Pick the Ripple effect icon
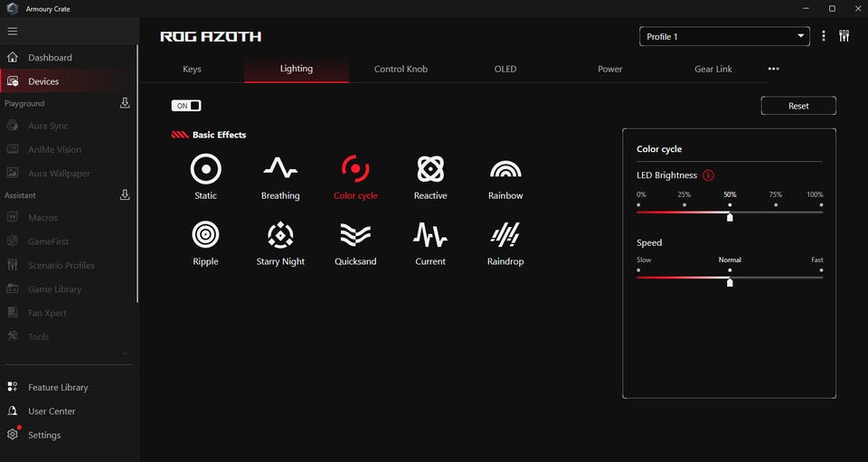The width and height of the screenshot is (868, 462). point(205,235)
